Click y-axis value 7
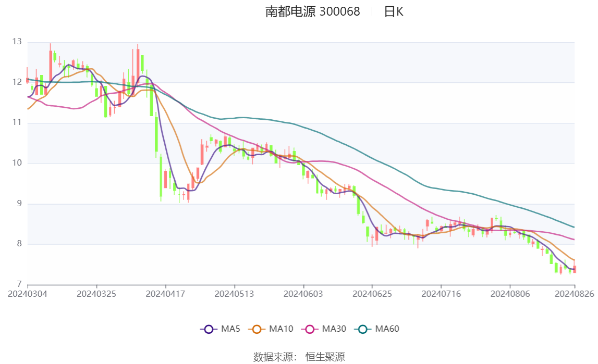 pos(19,284)
